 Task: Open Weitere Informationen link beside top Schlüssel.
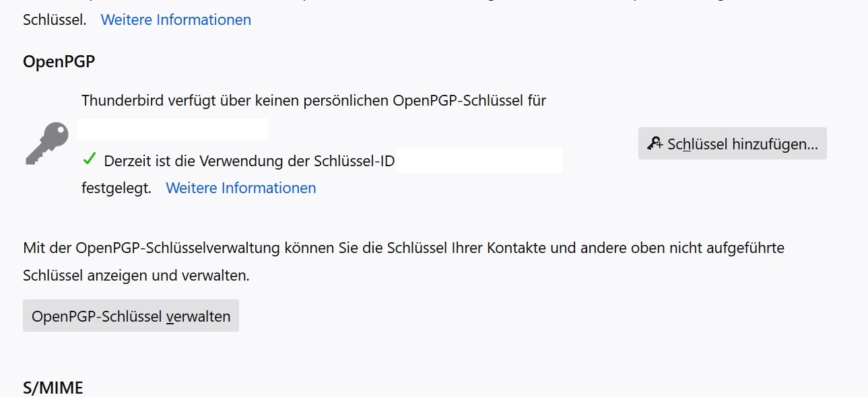[x=176, y=20]
